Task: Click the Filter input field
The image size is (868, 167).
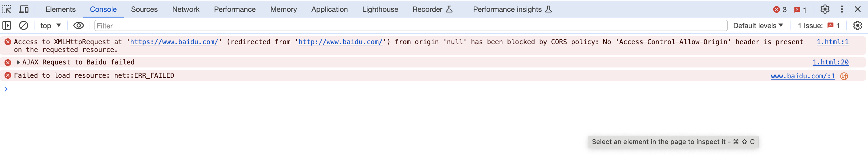Action: [410, 26]
